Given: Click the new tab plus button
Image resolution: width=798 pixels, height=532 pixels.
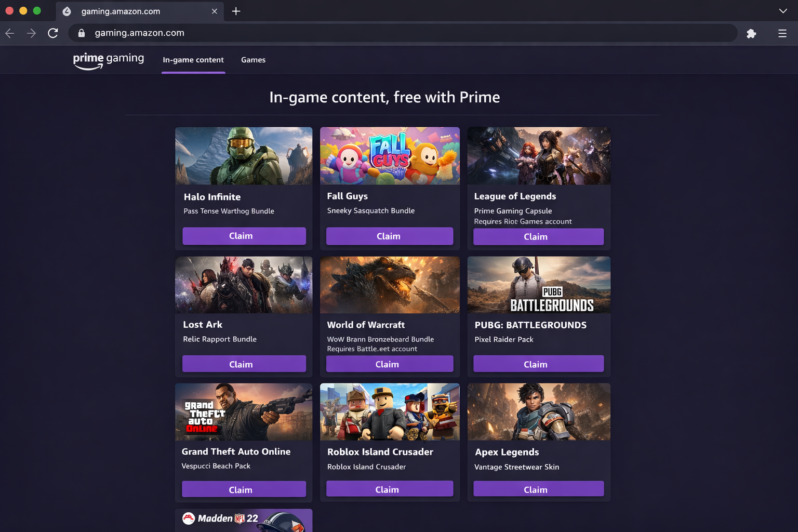Looking at the screenshot, I should (x=236, y=11).
